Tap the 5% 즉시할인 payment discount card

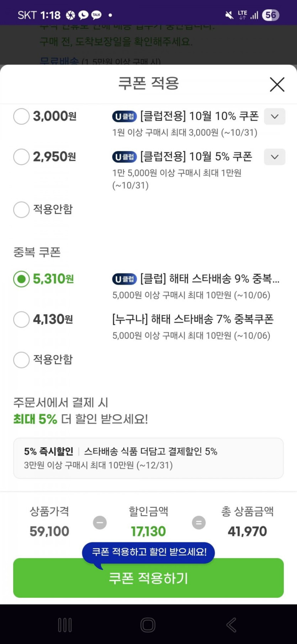coord(148,458)
